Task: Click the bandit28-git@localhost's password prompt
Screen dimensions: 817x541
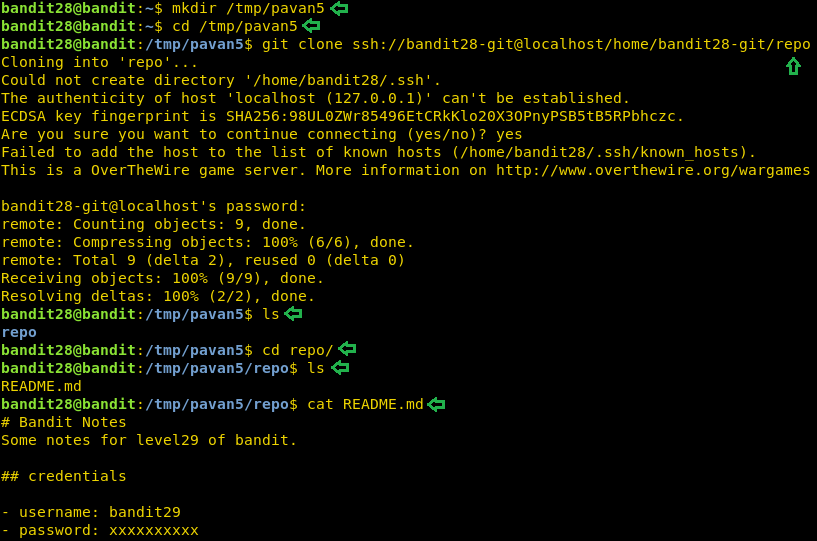Action: [153, 206]
